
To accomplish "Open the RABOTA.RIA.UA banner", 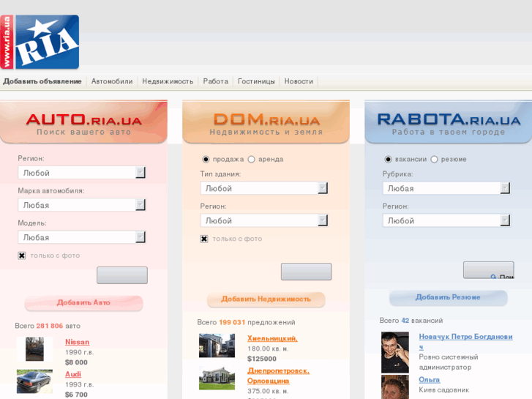I will pyautogui.click(x=448, y=122).
